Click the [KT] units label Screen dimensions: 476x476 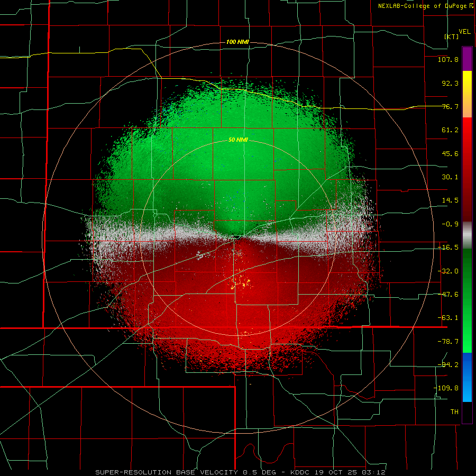click(x=452, y=36)
